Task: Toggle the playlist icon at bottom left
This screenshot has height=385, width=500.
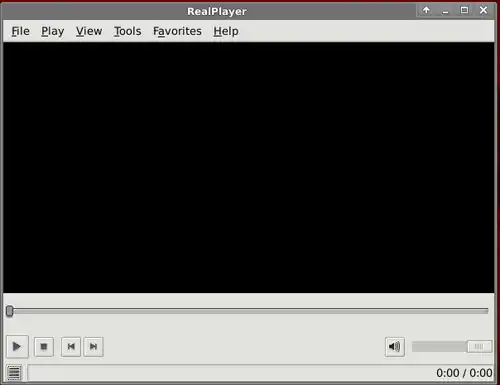Action: (x=14, y=373)
